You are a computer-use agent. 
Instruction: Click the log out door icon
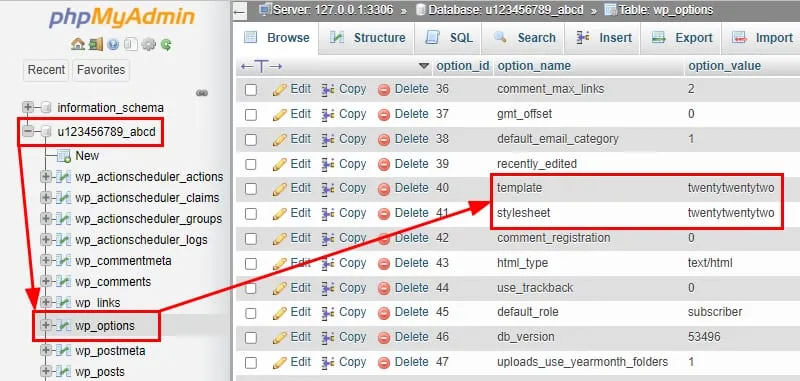pyautogui.click(x=95, y=44)
